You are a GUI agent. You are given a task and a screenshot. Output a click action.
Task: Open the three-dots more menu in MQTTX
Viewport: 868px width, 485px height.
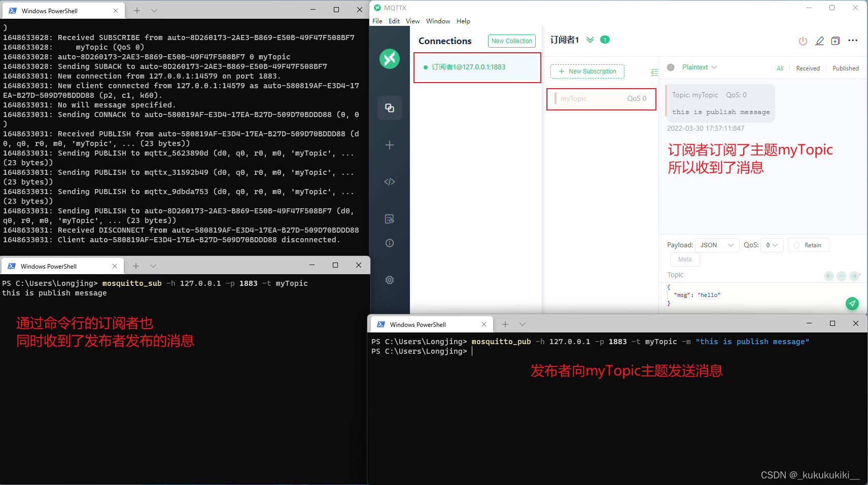tap(853, 41)
